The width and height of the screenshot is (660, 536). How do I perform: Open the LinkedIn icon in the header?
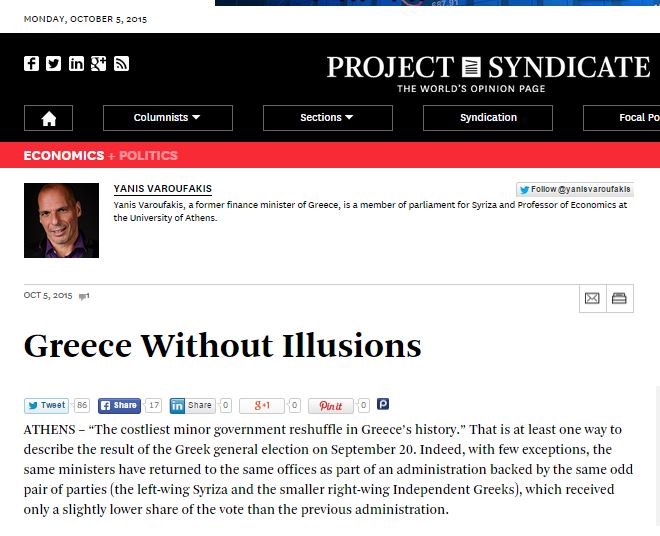point(76,64)
